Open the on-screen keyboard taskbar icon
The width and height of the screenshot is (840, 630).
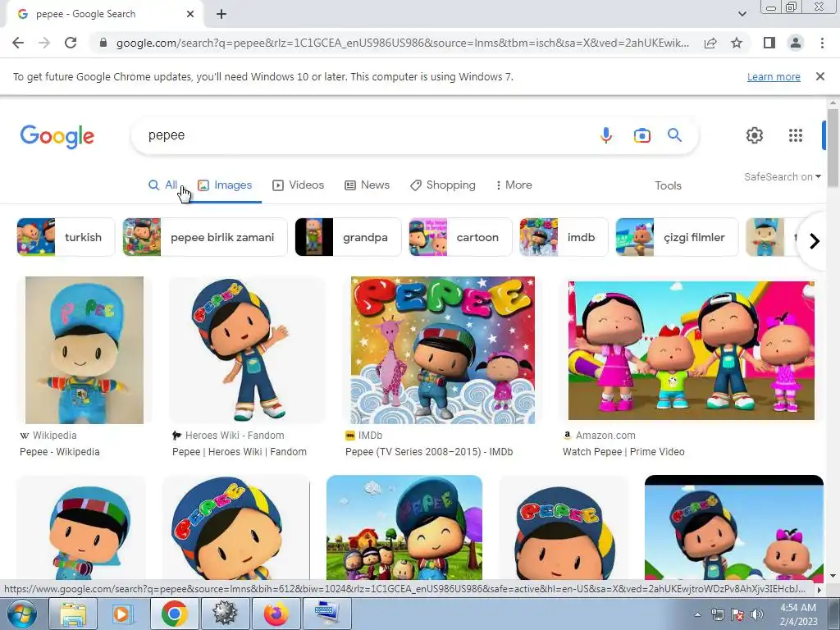coord(326,614)
